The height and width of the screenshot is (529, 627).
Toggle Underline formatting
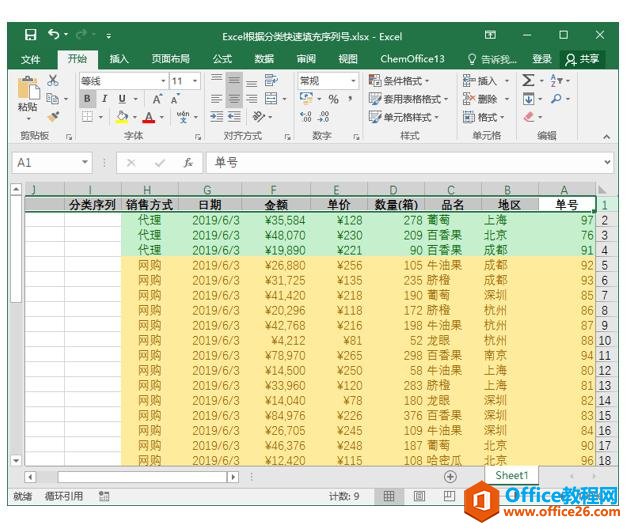coord(122,99)
